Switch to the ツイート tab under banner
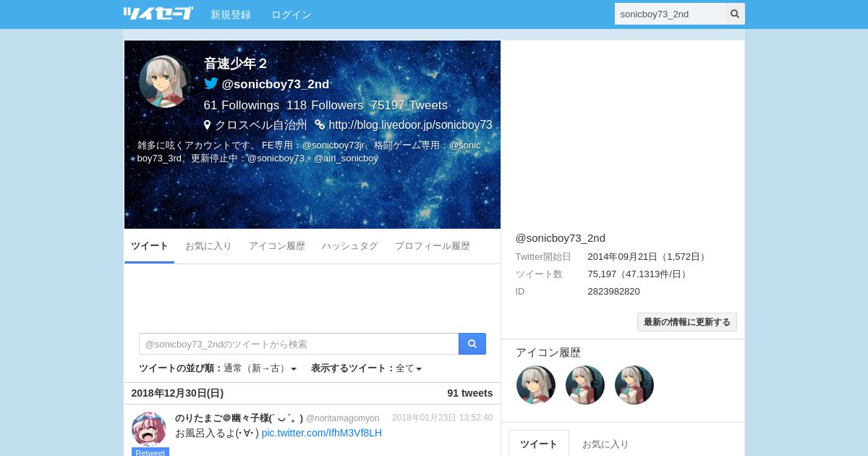This screenshot has width=868, height=456. pos(150,246)
